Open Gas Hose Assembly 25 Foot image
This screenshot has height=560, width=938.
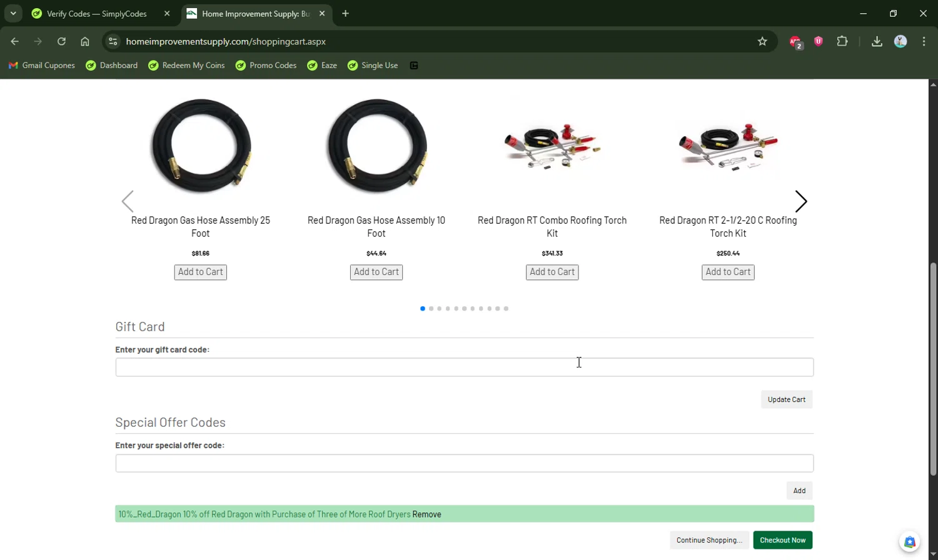point(201,147)
